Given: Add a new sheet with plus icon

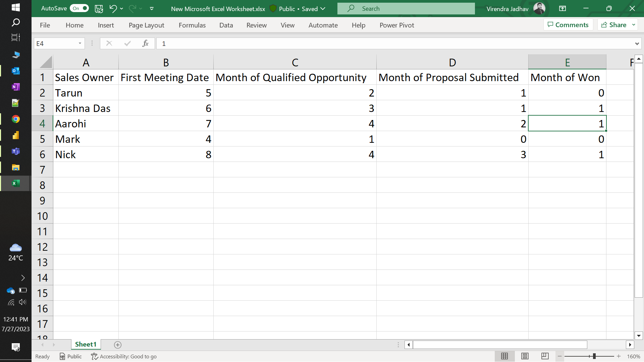Looking at the screenshot, I should [118, 345].
